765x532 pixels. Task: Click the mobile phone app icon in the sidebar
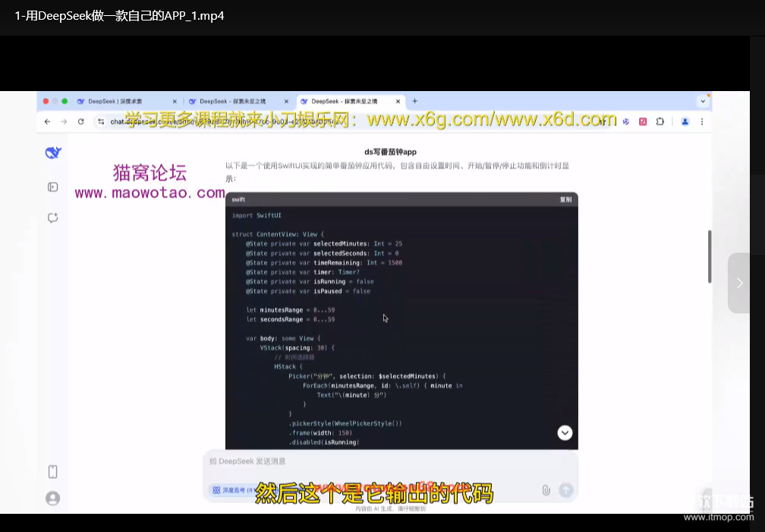click(52, 472)
